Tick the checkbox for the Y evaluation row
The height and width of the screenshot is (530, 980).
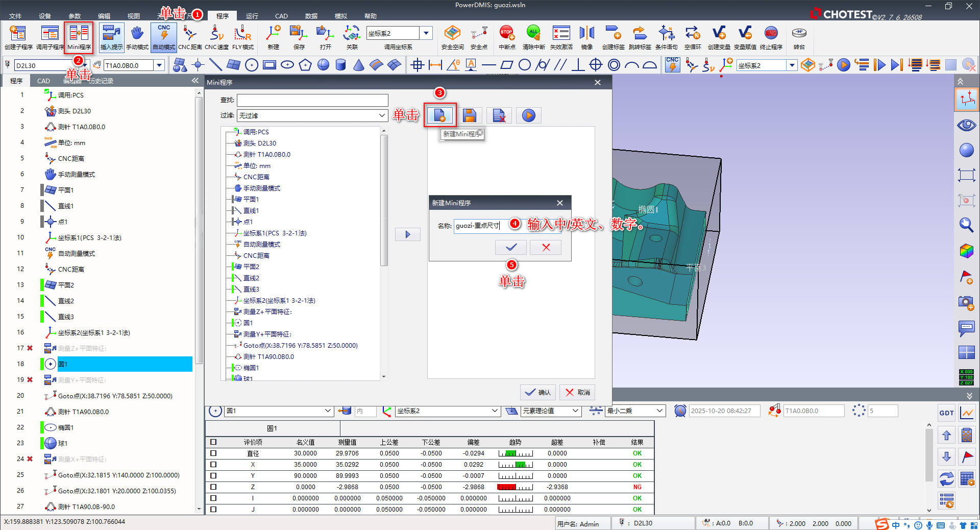click(213, 475)
